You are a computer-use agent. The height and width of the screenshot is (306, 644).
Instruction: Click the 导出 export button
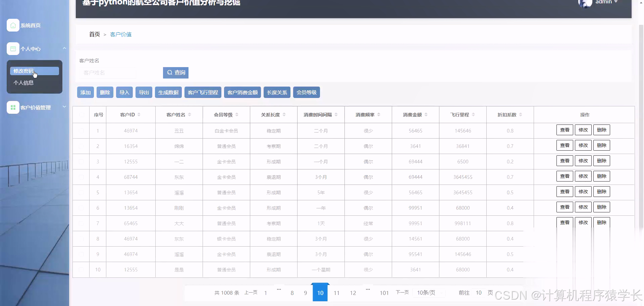pos(144,92)
